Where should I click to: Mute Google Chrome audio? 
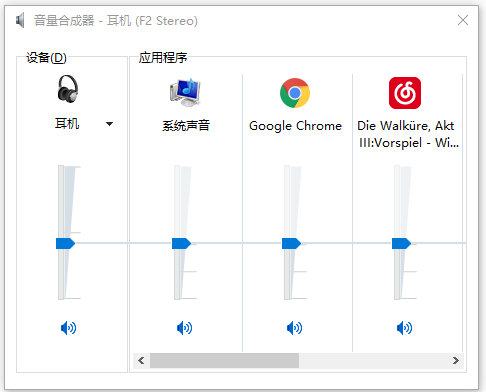point(294,328)
